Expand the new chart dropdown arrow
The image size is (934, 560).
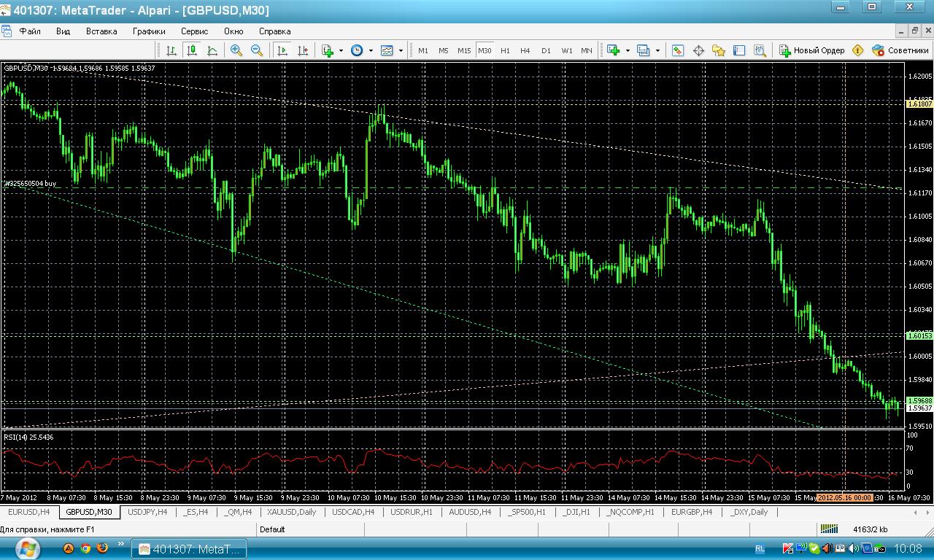(x=627, y=50)
